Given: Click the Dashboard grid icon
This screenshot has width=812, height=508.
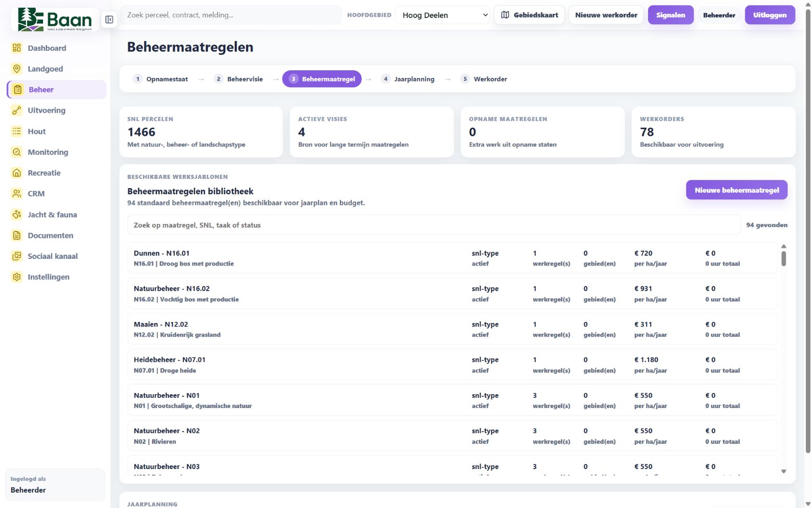Looking at the screenshot, I should 17,48.
